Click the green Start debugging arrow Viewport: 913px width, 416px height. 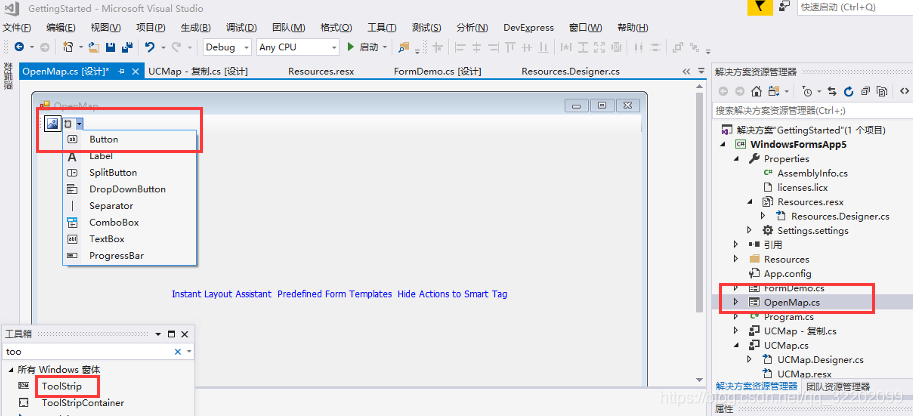click(x=351, y=47)
